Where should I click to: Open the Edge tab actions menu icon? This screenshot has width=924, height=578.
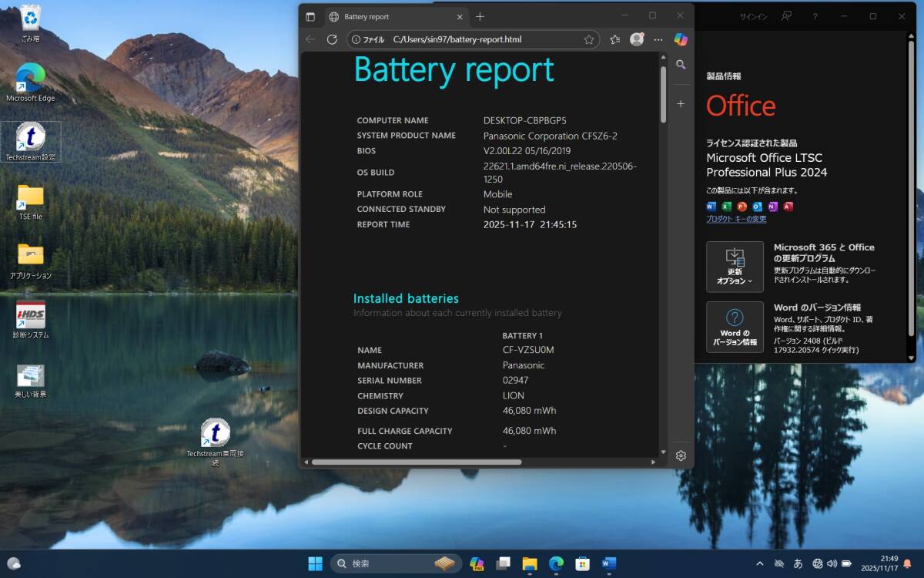click(310, 16)
